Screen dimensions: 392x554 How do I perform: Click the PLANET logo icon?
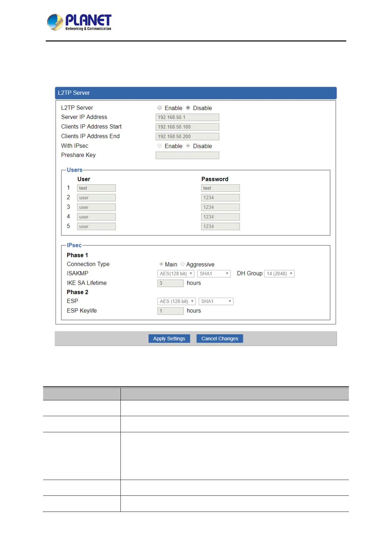click(55, 22)
